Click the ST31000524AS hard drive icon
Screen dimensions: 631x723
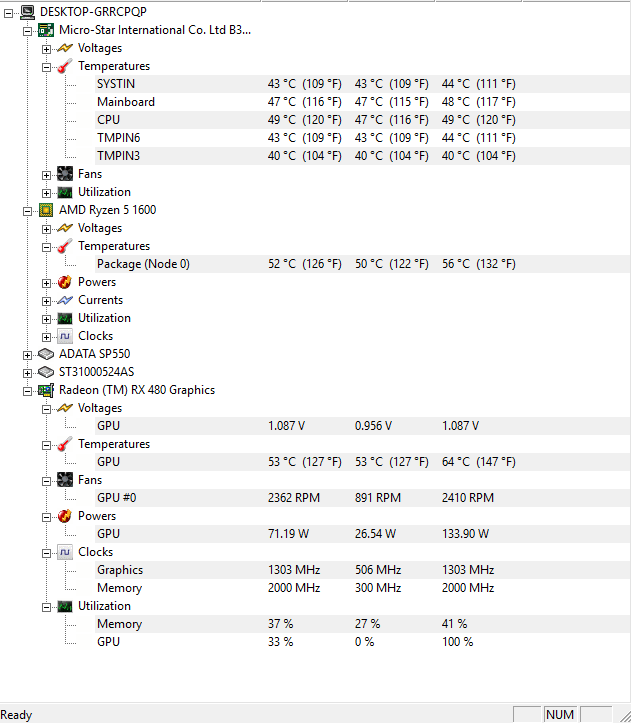(46, 372)
